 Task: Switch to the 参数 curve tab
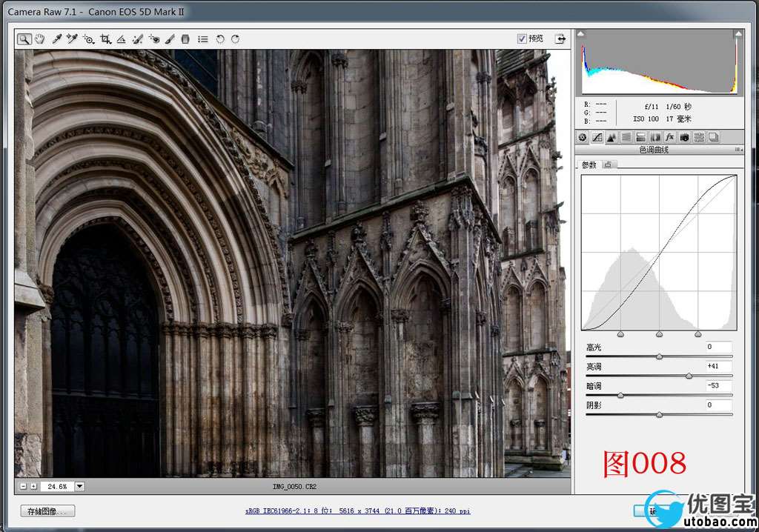pos(589,164)
